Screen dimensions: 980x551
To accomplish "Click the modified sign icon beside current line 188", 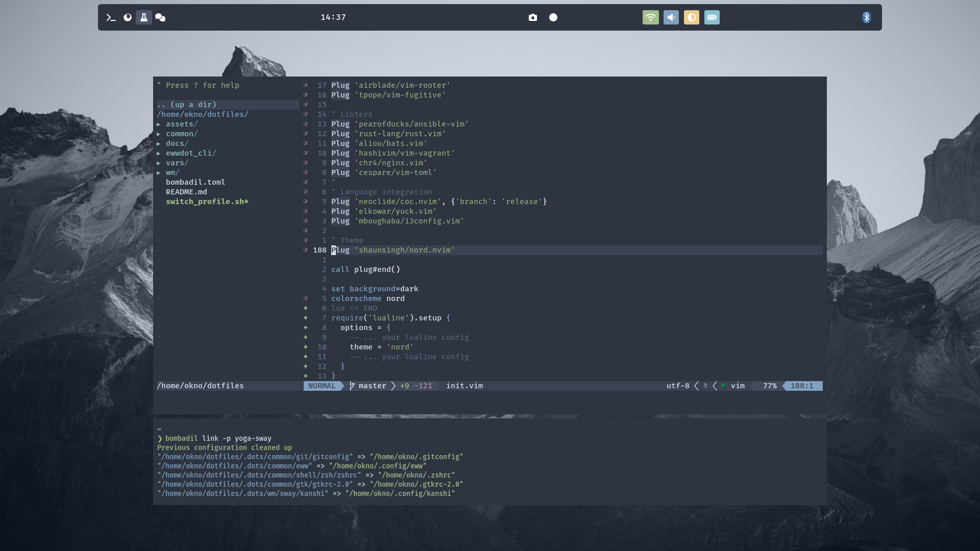I will 306,250.
